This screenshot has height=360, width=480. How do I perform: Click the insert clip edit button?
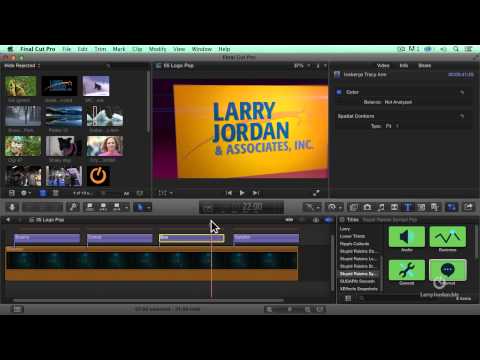click(103, 207)
